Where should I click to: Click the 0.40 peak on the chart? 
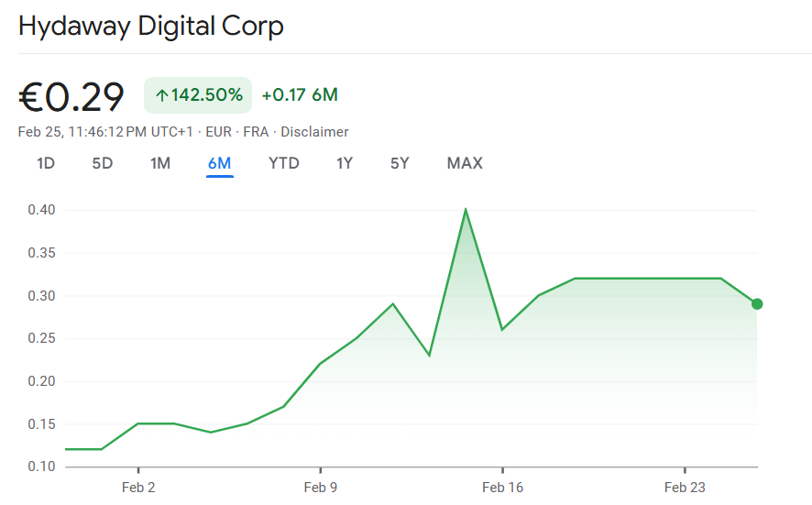(466, 210)
